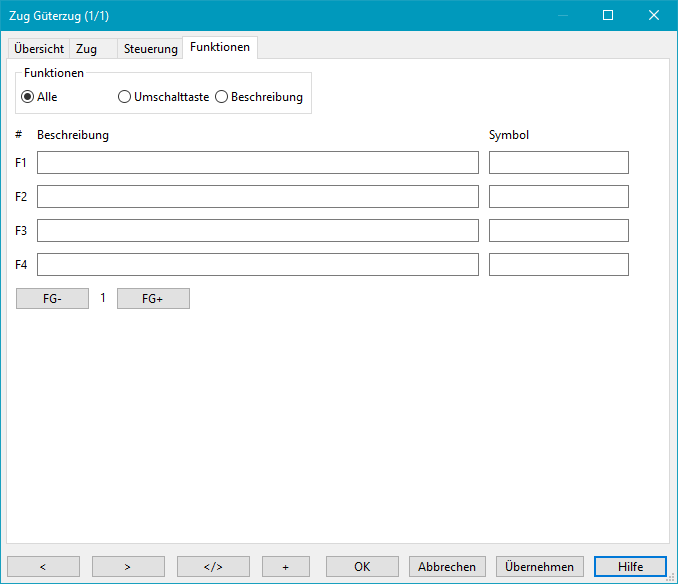
Task: Go to the Steuerung tab
Action: click(150, 49)
